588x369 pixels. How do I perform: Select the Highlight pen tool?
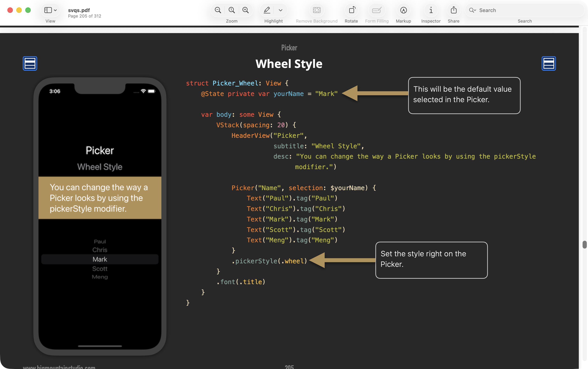267,10
